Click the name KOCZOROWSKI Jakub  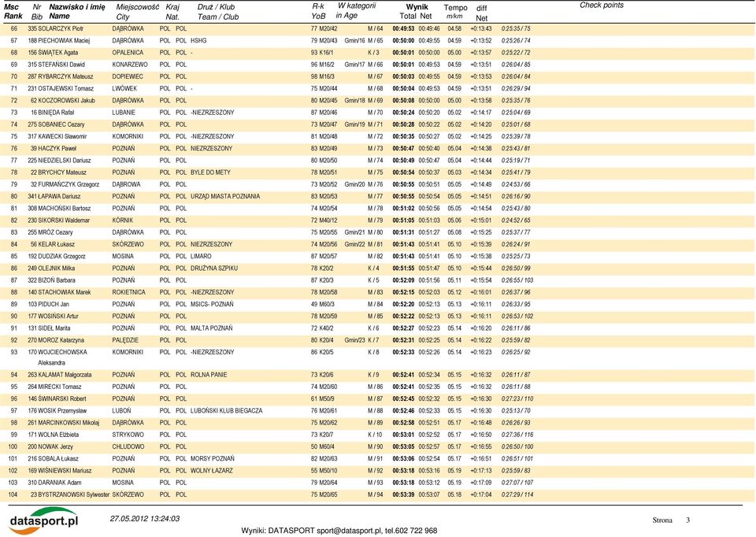(66, 101)
